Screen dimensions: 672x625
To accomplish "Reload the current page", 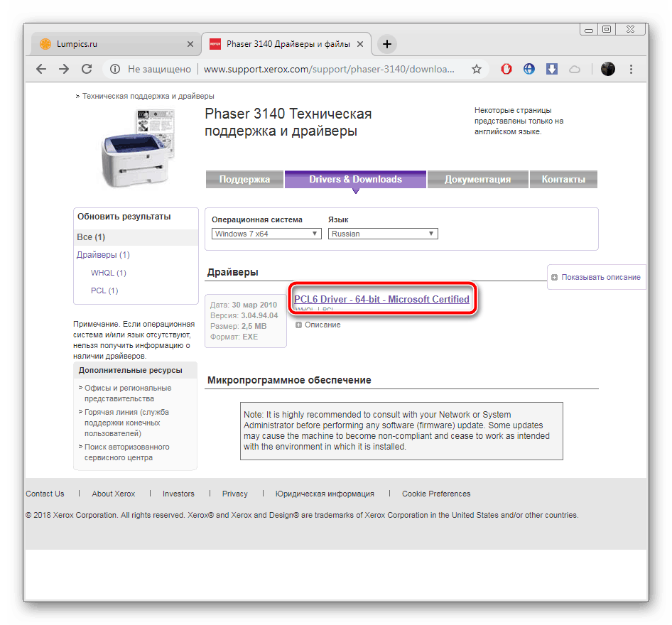I will tap(87, 69).
